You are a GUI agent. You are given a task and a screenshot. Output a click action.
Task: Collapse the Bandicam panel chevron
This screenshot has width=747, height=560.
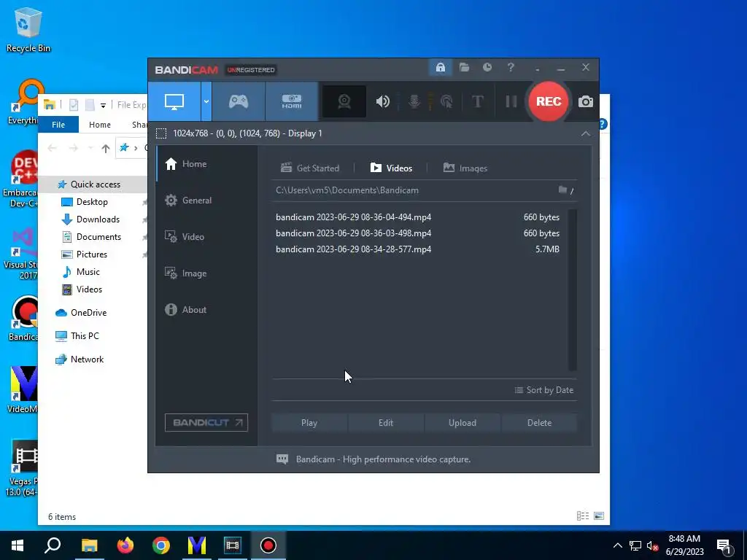click(586, 134)
